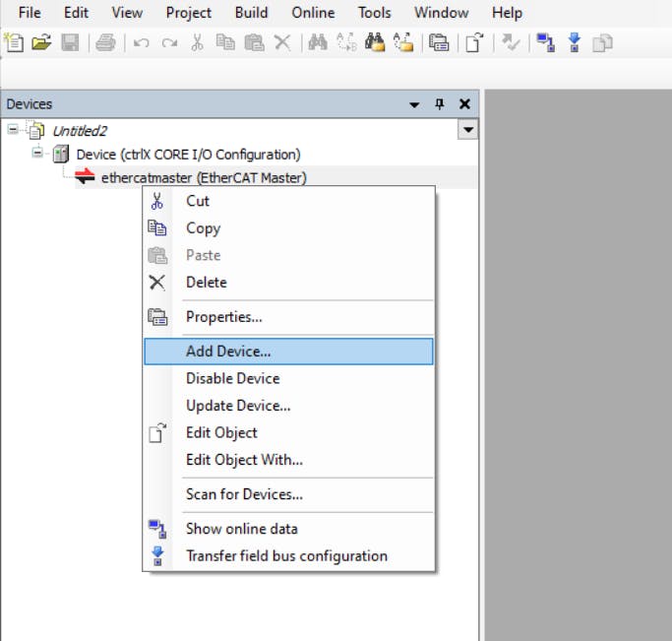Open the File menu
Image resolution: width=672 pixels, height=641 pixels.
coord(30,13)
